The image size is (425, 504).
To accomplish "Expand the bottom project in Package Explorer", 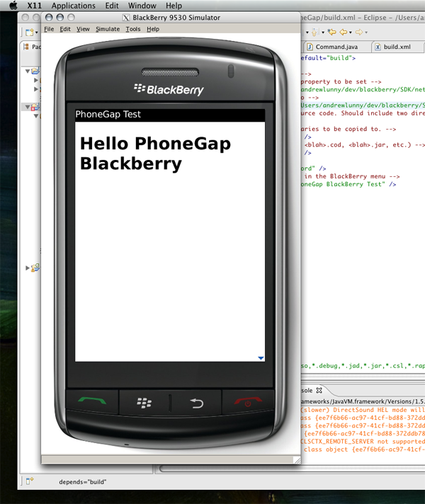I will click(28, 268).
